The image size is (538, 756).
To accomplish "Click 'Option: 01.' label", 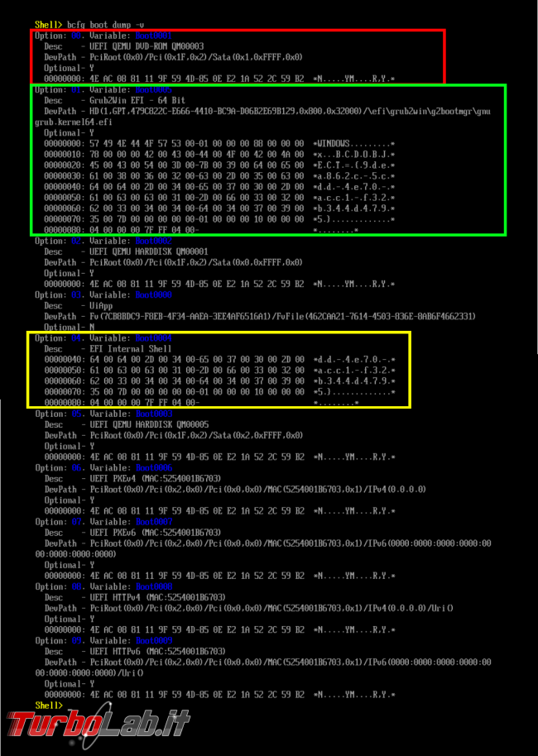I will 60,89.
